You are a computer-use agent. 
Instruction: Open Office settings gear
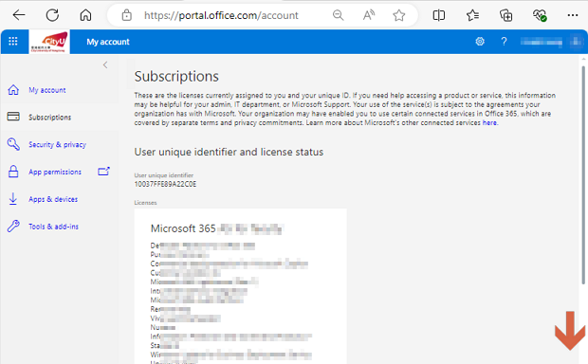point(480,42)
